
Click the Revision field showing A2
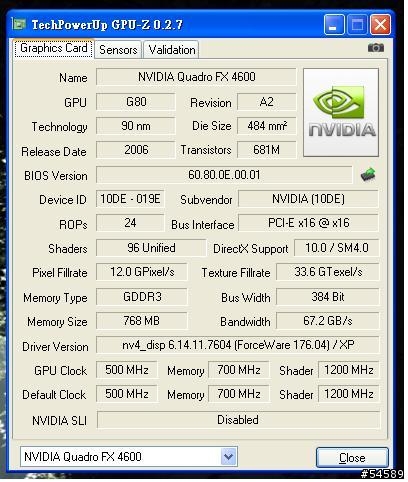266,102
